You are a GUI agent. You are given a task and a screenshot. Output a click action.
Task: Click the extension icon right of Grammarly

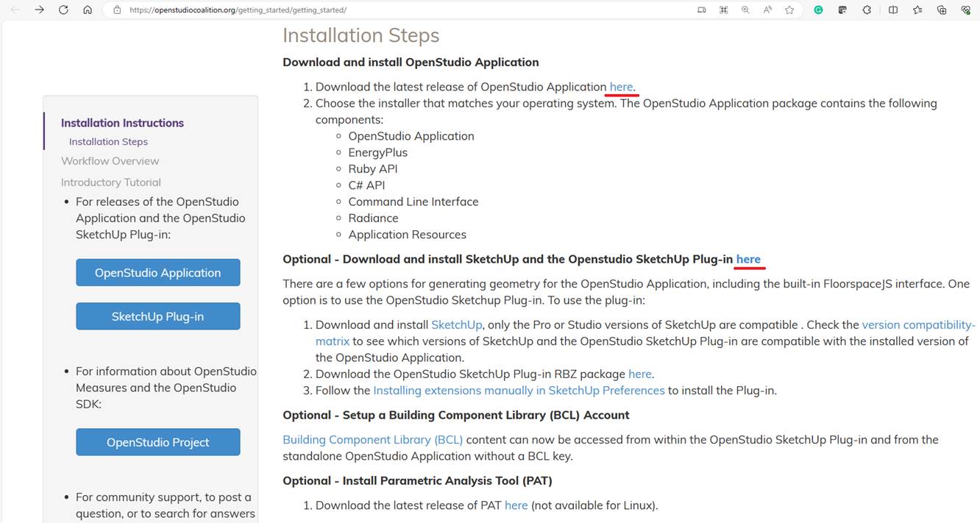point(842,10)
